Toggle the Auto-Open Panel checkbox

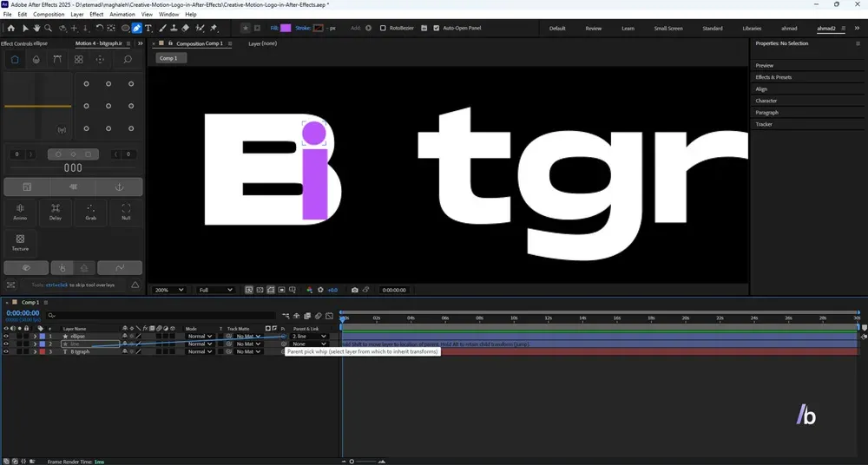[x=437, y=29]
